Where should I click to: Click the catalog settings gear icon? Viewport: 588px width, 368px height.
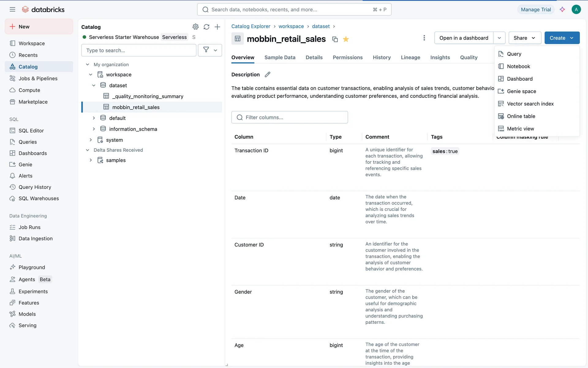click(x=195, y=27)
